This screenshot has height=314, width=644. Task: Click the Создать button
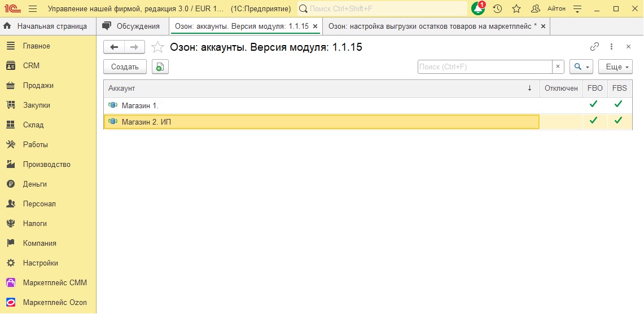click(125, 67)
